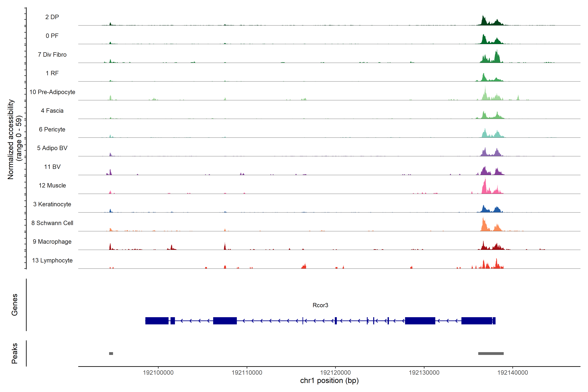Click the Peaks panel label

(x=15, y=353)
